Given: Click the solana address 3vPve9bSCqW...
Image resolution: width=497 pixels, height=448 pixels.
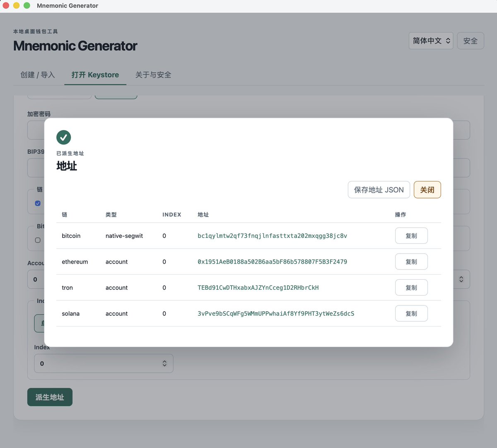Looking at the screenshot, I should pyautogui.click(x=276, y=314).
